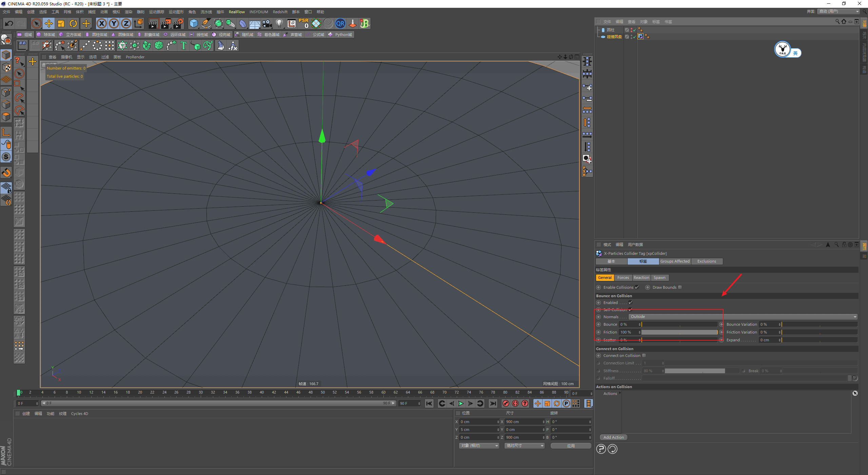Click the blue QR icon
868x475 pixels.
(340, 23)
